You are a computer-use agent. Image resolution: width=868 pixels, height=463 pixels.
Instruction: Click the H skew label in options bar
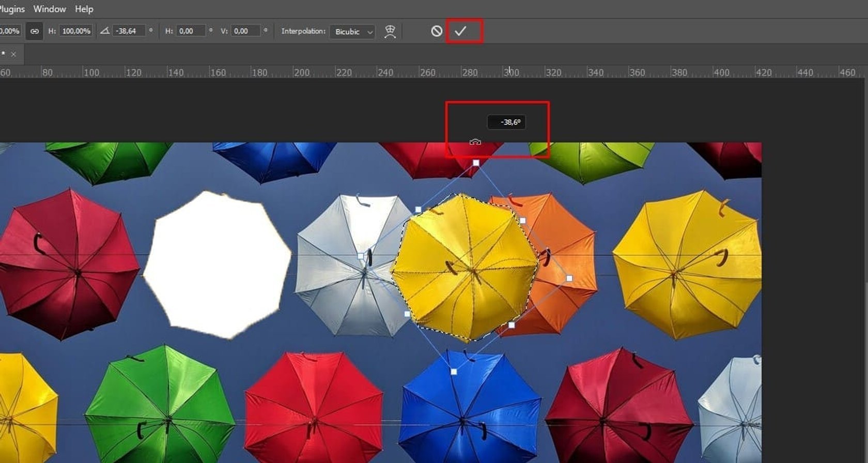(168, 31)
